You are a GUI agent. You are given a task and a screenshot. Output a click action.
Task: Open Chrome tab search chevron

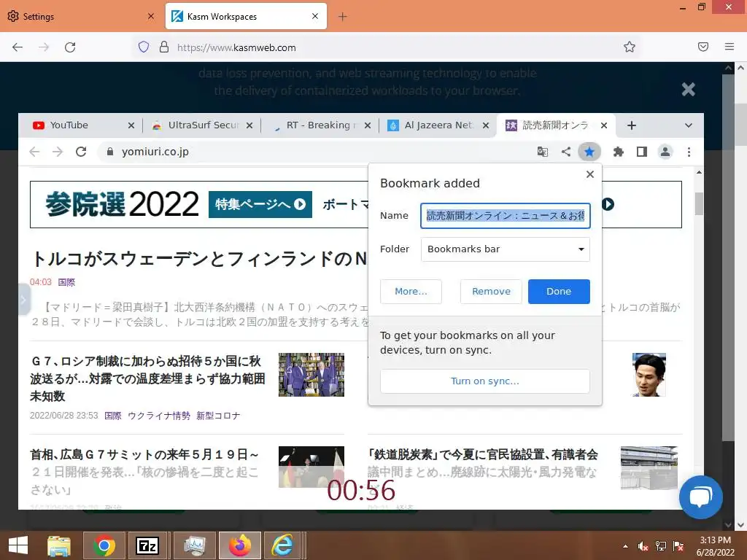(x=689, y=125)
